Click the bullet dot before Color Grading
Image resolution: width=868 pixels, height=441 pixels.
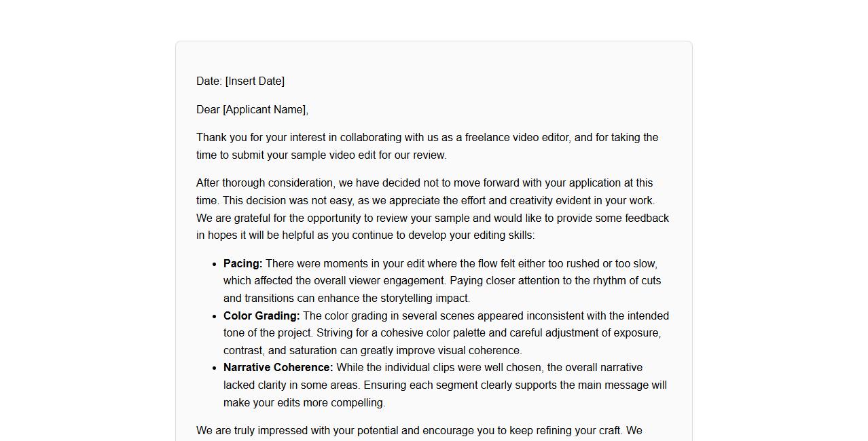tap(215, 316)
